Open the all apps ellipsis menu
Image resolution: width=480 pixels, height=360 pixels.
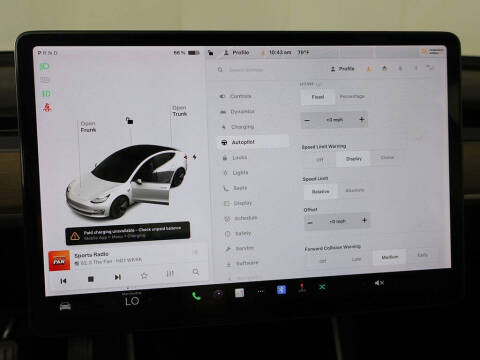(x=261, y=291)
